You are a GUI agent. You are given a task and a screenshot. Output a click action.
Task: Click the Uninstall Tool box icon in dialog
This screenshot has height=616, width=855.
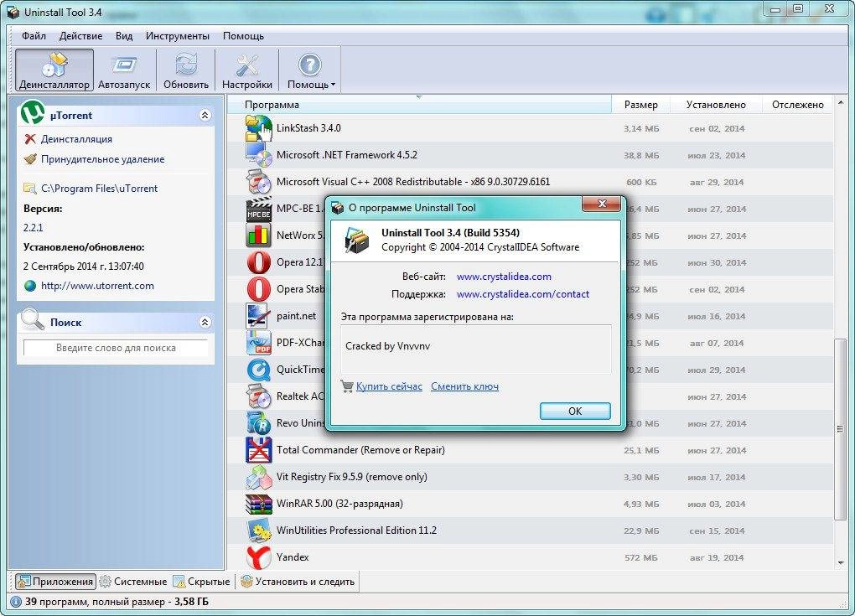click(356, 240)
